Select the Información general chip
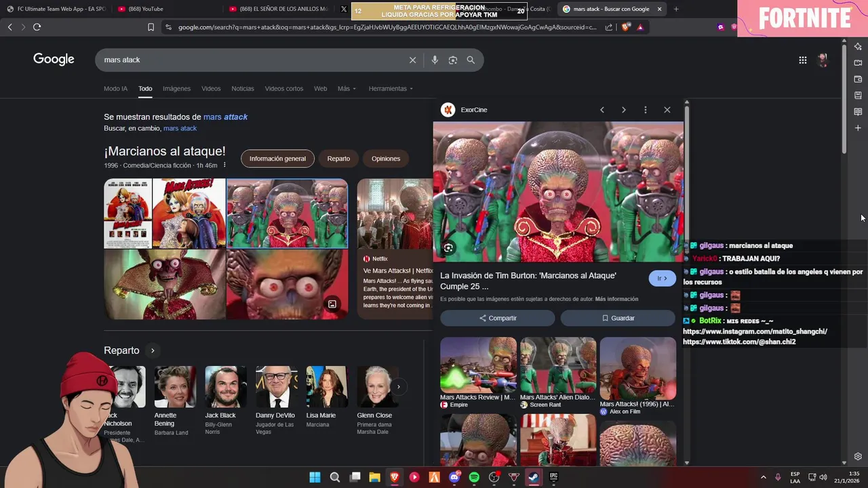 [x=277, y=159]
